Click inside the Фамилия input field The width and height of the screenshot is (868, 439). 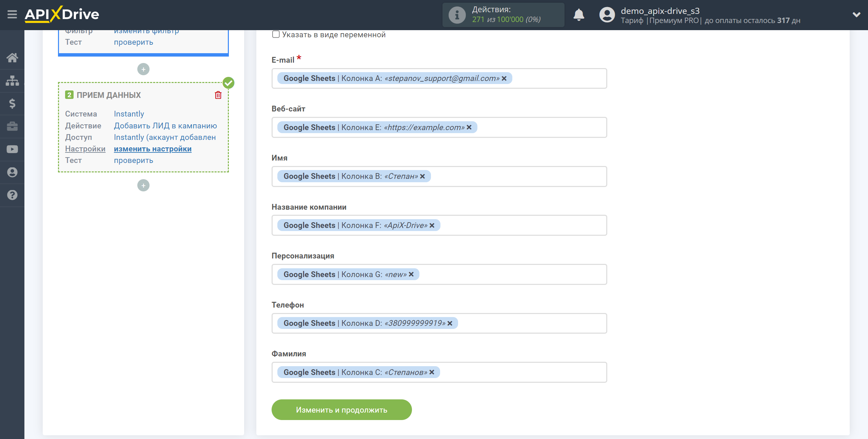click(x=439, y=372)
